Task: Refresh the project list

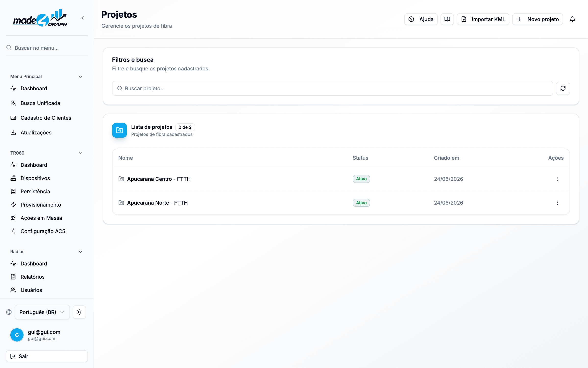Action: 563,88
